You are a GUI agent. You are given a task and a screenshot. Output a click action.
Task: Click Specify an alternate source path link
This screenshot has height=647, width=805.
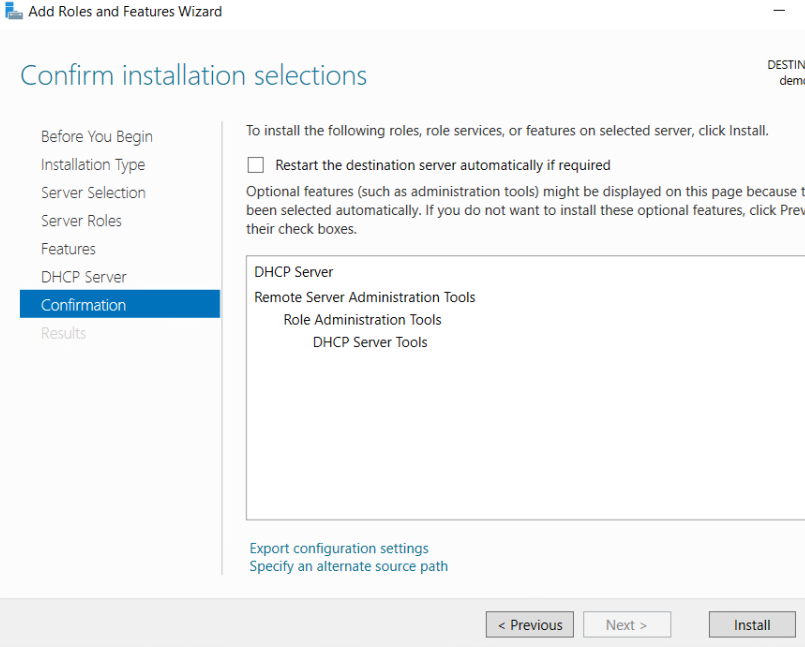coord(348,566)
